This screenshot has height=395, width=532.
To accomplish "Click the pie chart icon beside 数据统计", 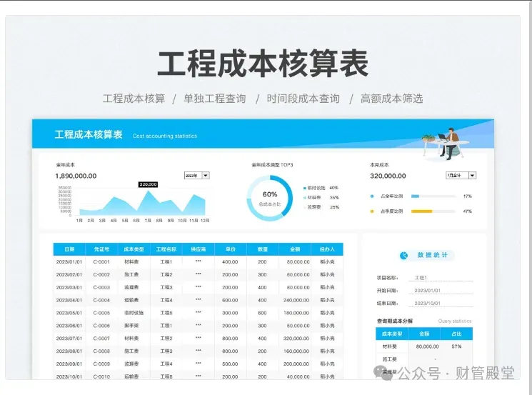I will coord(403,256).
